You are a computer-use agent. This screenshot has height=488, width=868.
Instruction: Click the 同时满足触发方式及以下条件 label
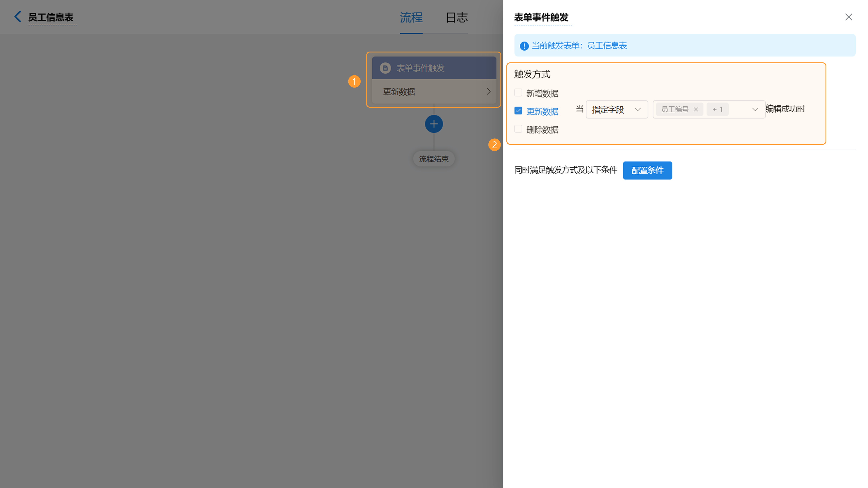[x=565, y=170]
